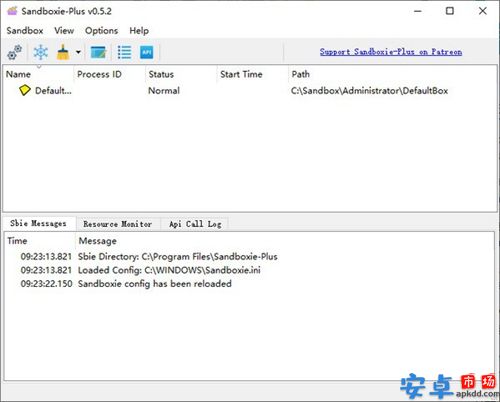The height and width of the screenshot is (402, 500).
Task: Toggle the list view toolbar icon
Action: coord(124,52)
